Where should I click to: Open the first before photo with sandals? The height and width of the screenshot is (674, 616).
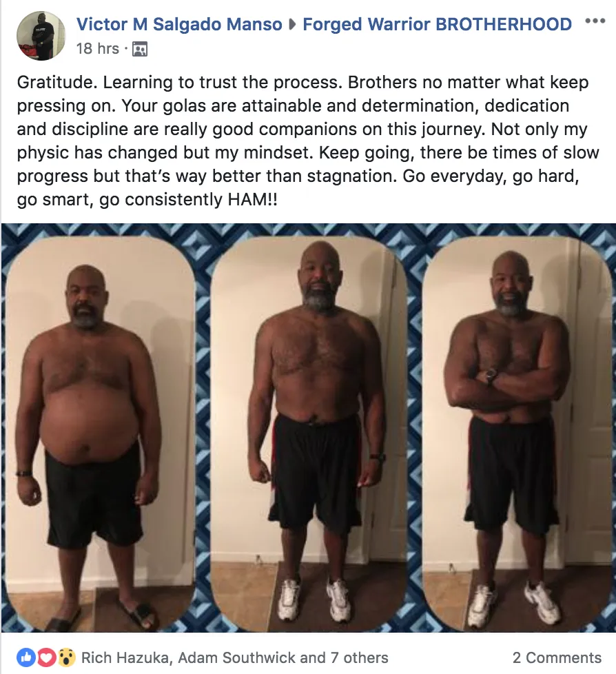point(100,433)
